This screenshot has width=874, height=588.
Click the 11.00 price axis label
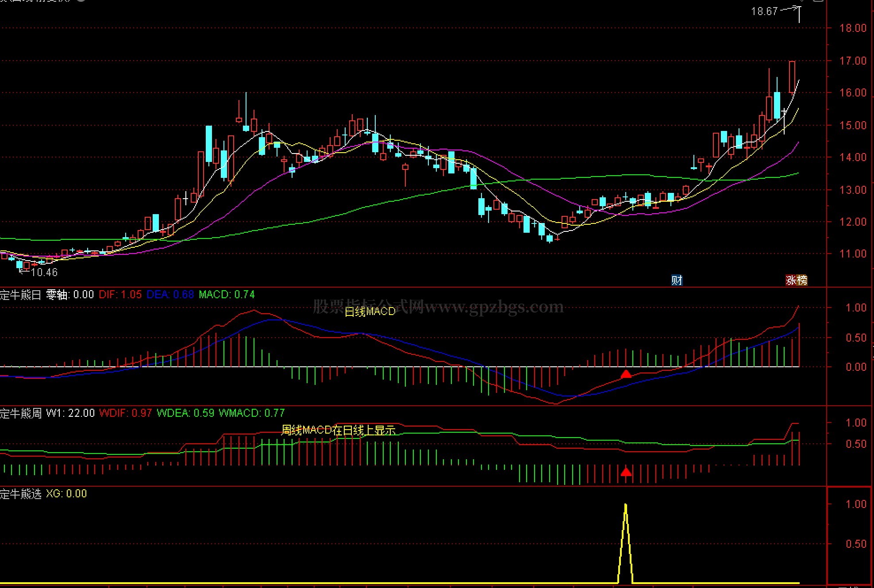pos(853,254)
